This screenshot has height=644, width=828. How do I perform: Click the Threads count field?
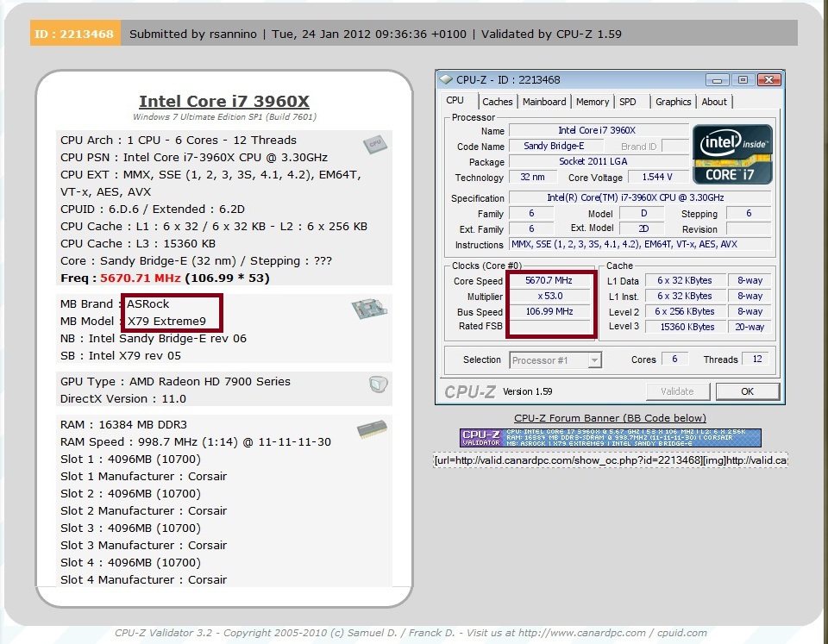[x=756, y=359]
